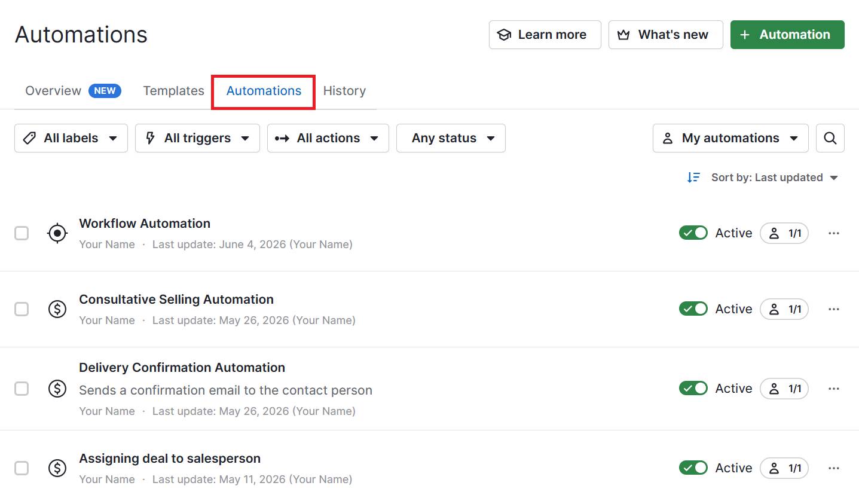Screen dimensions: 859x504
Task: Click the 1/1 users badge for Assigning deal to salesperson
Action: click(784, 468)
